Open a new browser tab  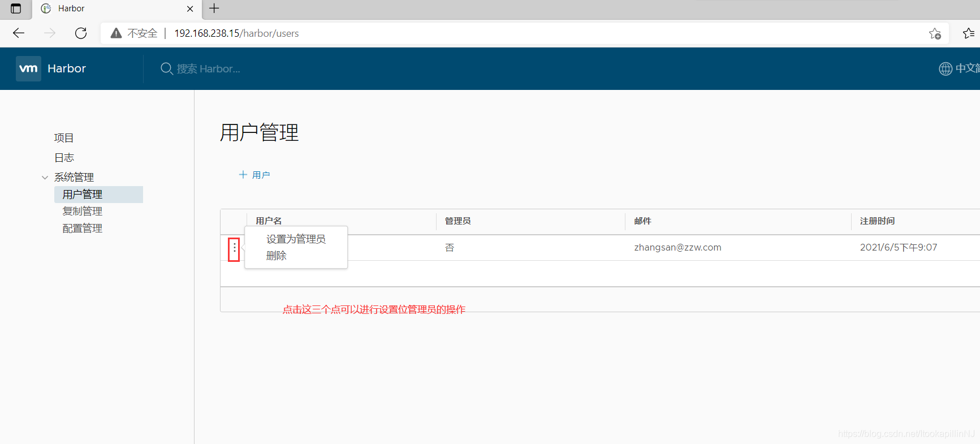[214, 8]
